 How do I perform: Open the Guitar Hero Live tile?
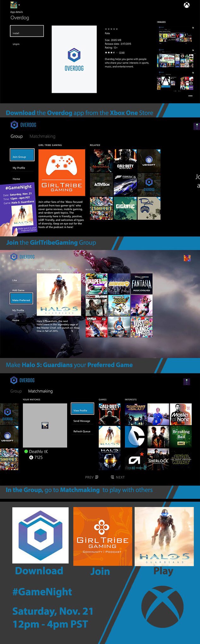coord(119,284)
